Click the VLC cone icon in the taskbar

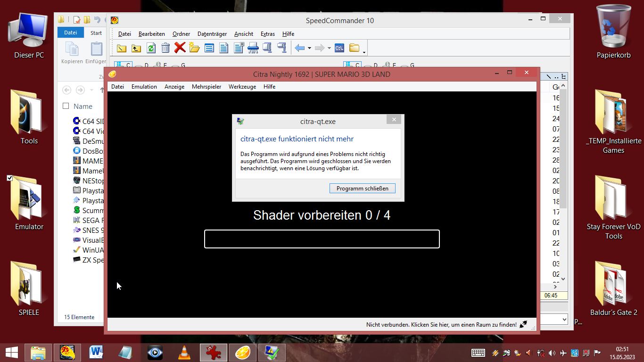click(x=184, y=353)
